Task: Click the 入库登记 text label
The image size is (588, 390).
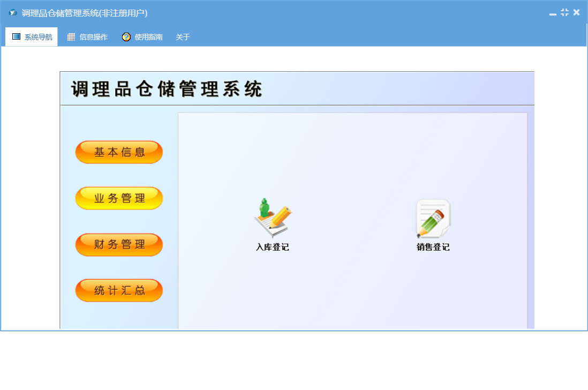Action: (273, 247)
